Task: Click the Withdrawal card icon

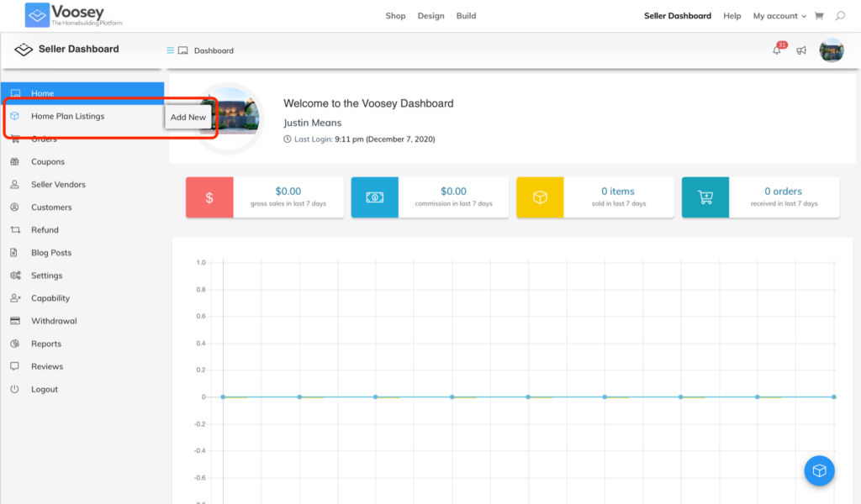Action: (15, 321)
